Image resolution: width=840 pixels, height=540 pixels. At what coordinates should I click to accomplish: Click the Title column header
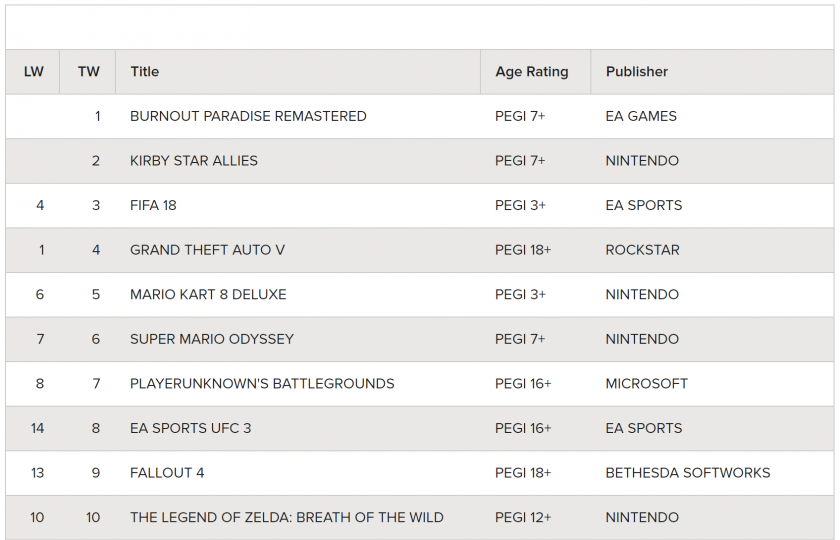[145, 72]
